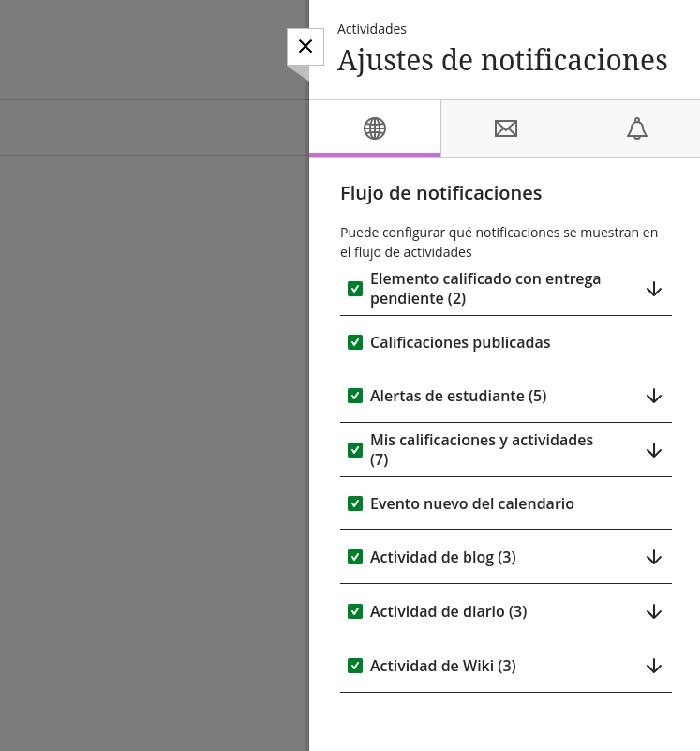Screen dimensions: 700x751
Task: Toggle Actividad de blog checkbox
Action: pos(355,558)
